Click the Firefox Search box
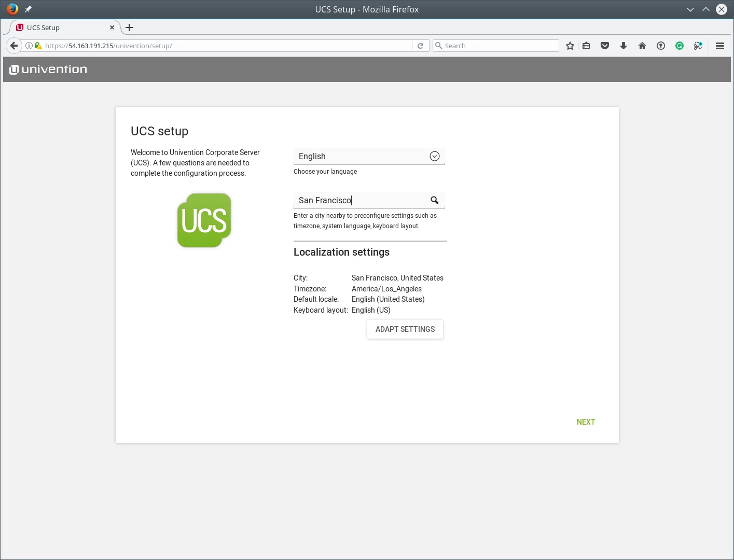734x560 pixels. (496, 46)
